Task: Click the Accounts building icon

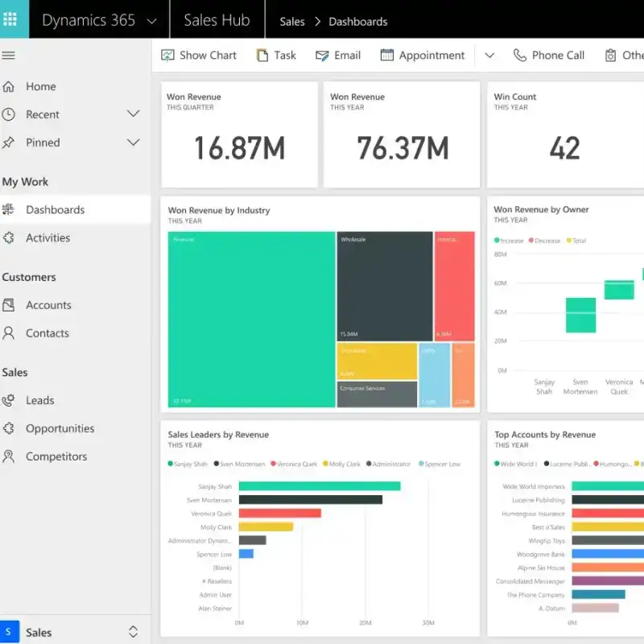Action: pyautogui.click(x=8, y=305)
